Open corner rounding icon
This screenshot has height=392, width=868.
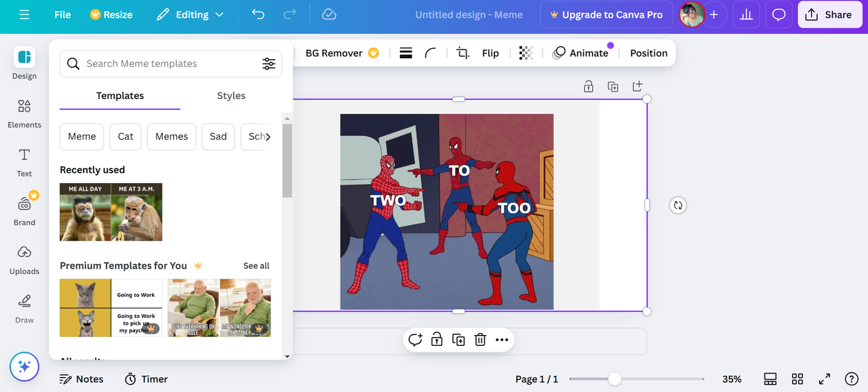431,53
